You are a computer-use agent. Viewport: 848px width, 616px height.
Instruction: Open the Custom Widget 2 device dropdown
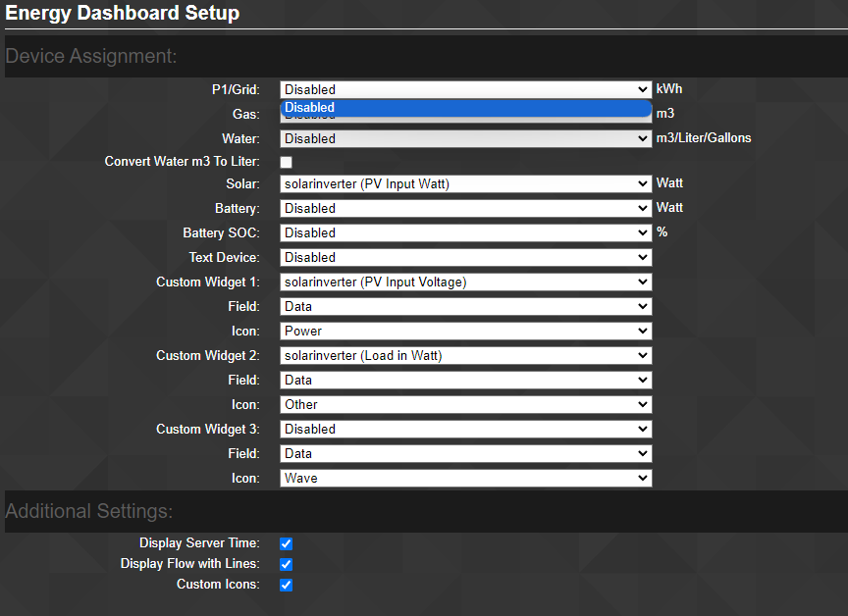click(465, 355)
